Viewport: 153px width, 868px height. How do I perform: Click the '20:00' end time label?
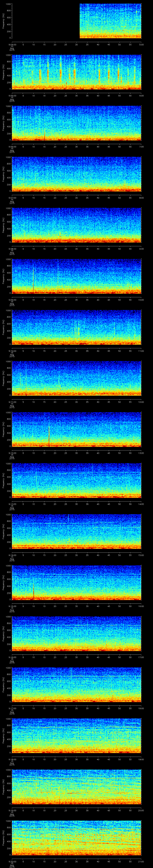(x=141, y=810)
